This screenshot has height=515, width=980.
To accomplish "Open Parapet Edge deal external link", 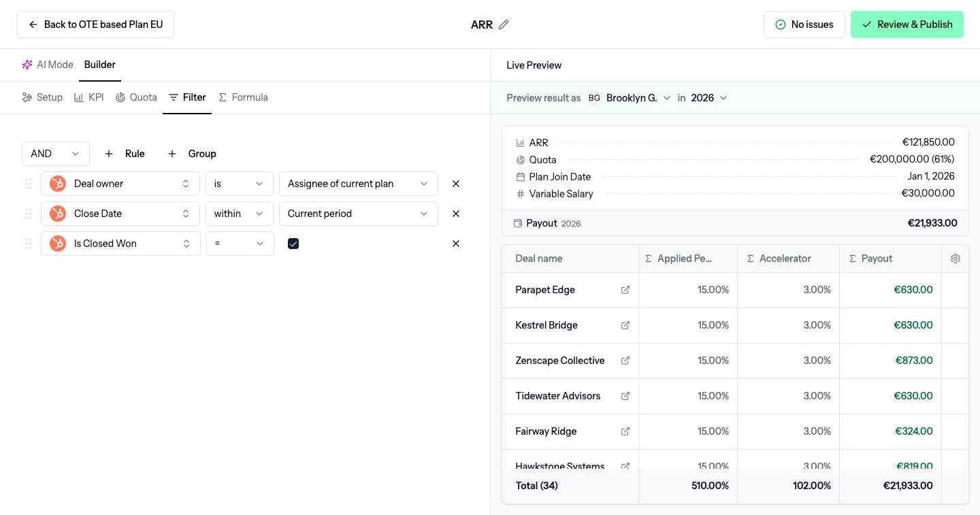I will (x=625, y=290).
